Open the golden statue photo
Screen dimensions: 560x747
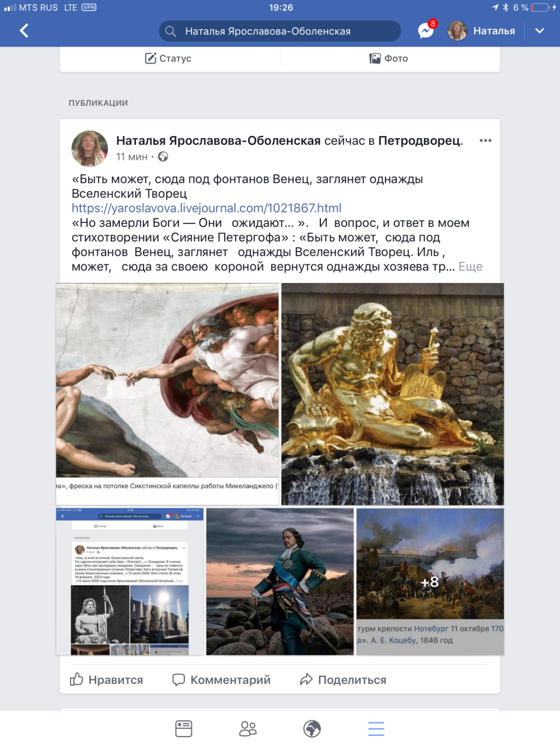[393, 394]
